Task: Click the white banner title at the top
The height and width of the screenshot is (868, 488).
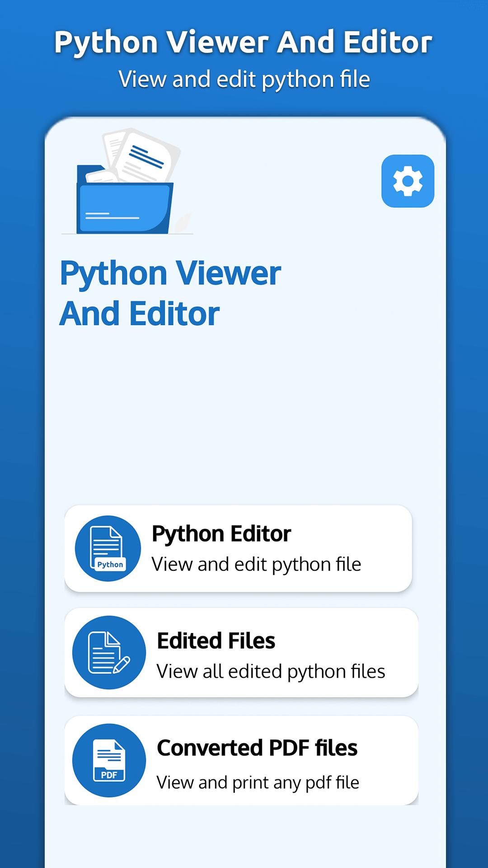Action: click(244, 42)
